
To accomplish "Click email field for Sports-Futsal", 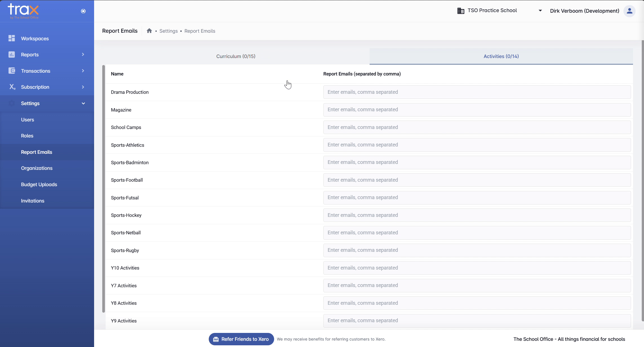I will pos(477,197).
